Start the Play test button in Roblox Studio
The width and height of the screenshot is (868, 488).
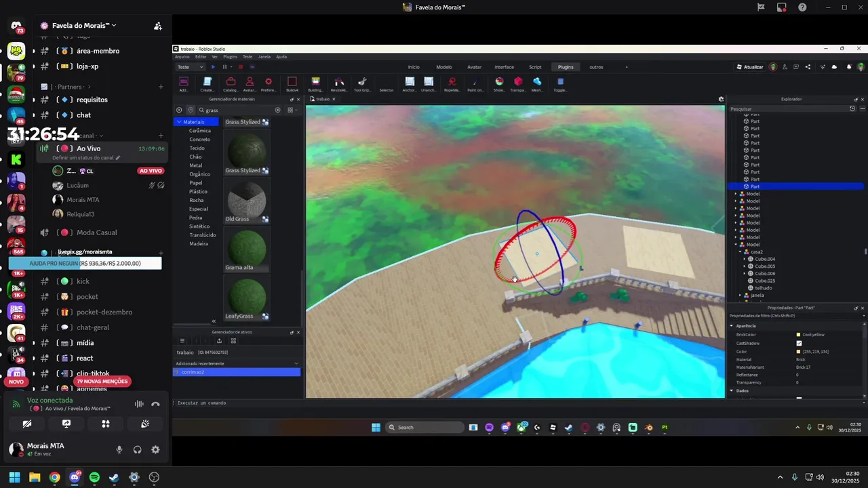pyautogui.click(x=213, y=67)
